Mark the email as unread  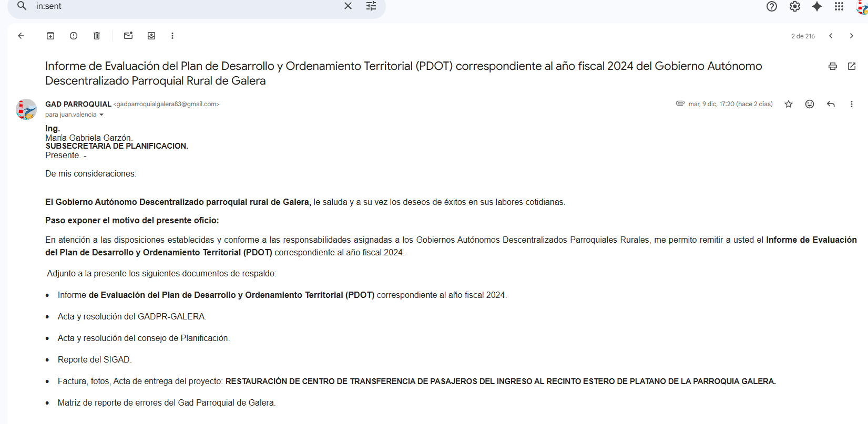pyautogui.click(x=128, y=36)
